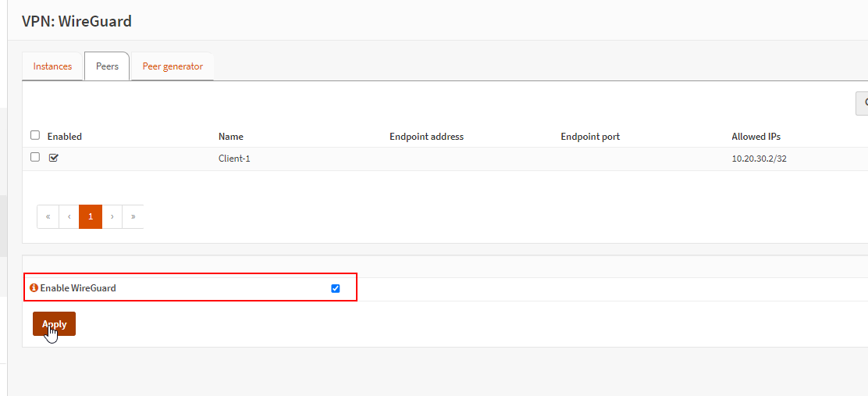This screenshot has height=396, width=868.
Task: Select the Peers tab
Action: [107, 66]
